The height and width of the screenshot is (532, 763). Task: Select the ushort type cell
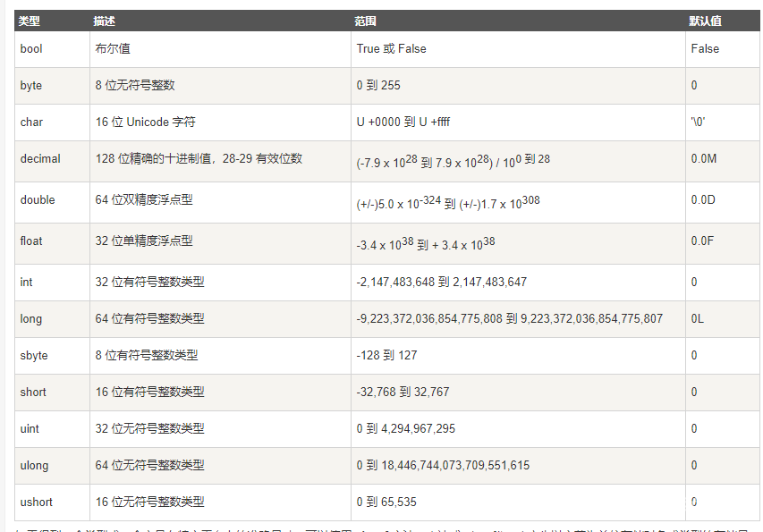(x=37, y=502)
